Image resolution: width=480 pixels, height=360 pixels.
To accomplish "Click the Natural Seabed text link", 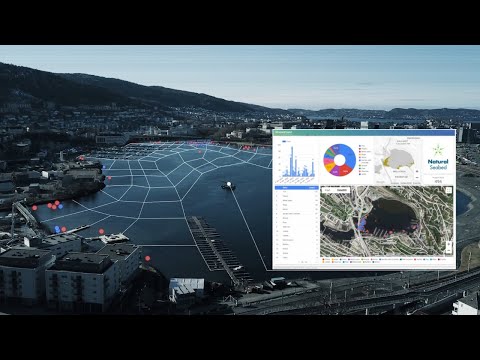I will [438, 164].
